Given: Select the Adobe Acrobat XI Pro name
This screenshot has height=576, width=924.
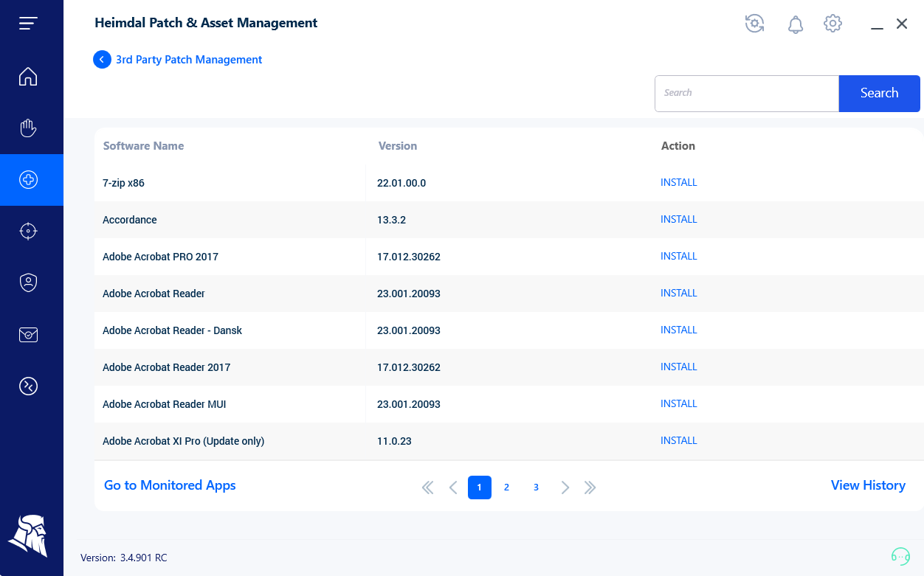Looking at the screenshot, I should [x=183, y=441].
